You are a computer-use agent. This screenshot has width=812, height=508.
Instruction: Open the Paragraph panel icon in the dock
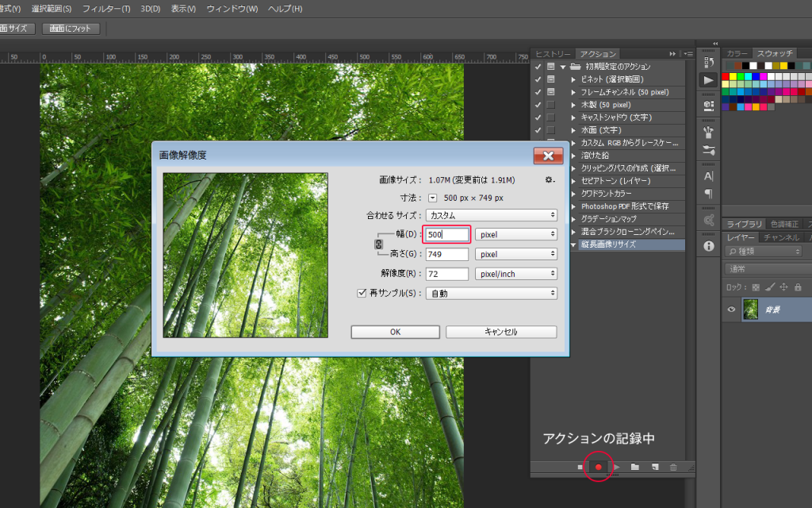[708, 194]
